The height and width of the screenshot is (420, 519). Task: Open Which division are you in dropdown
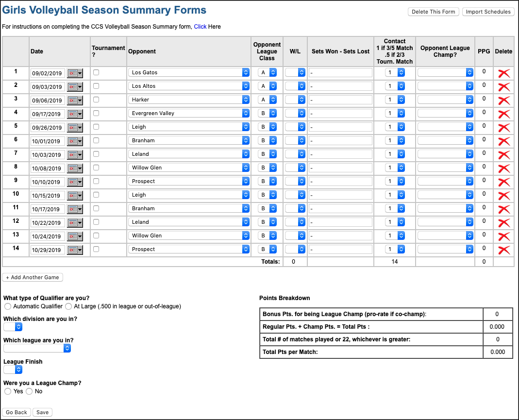point(13,327)
